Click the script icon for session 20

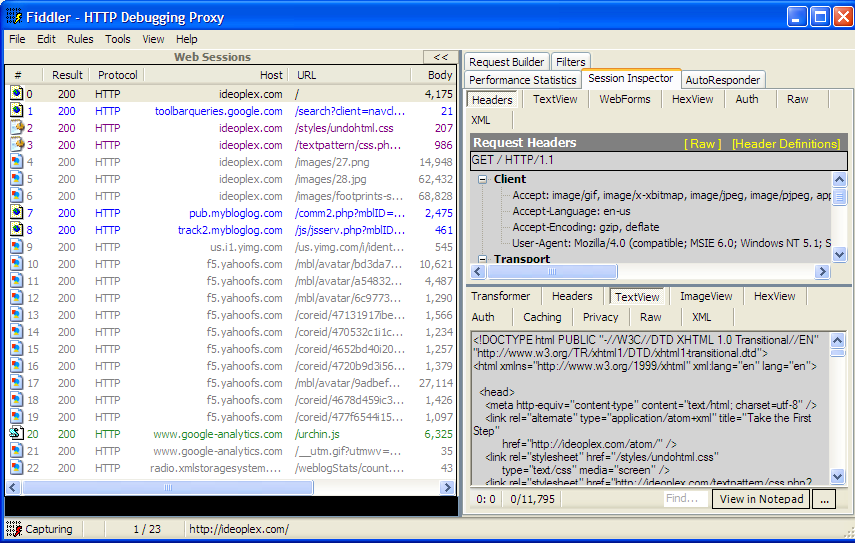point(17,433)
